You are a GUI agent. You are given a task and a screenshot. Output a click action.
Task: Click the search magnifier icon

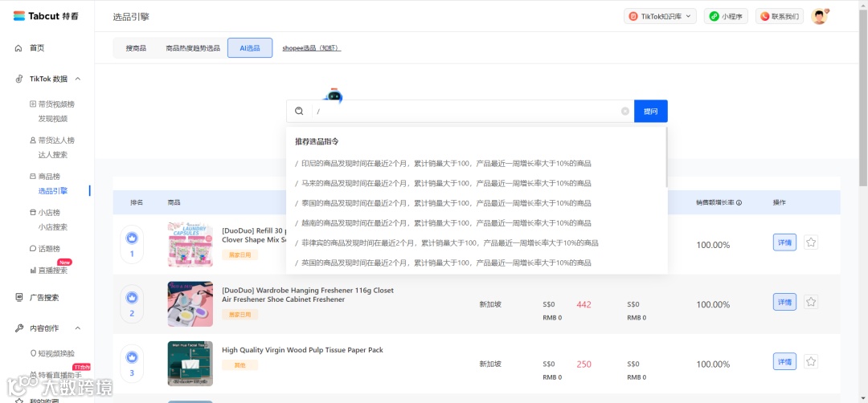299,111
